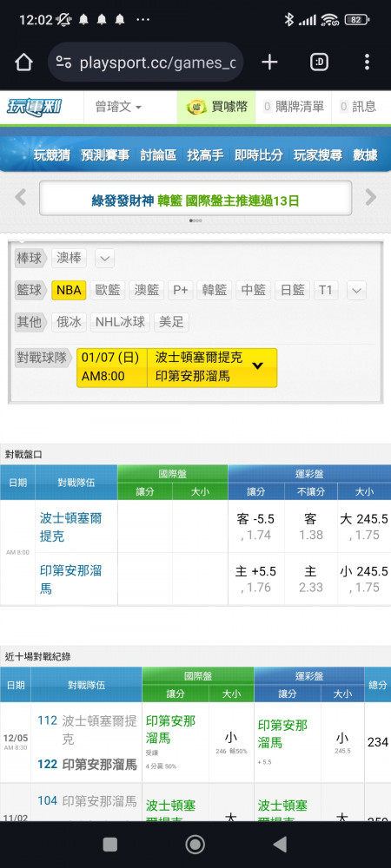Select the NHL冰球 league

pos(120,322)
